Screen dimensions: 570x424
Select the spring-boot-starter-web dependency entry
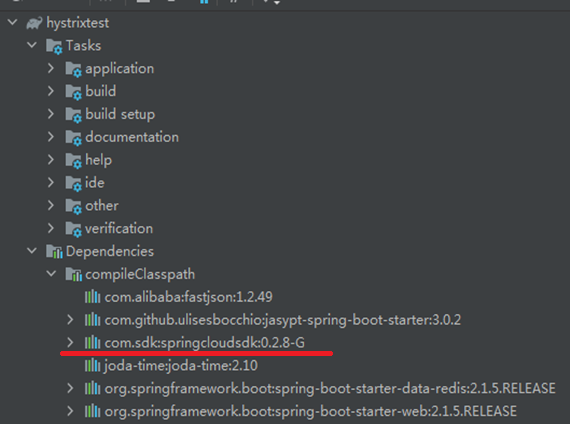(311, 412)
